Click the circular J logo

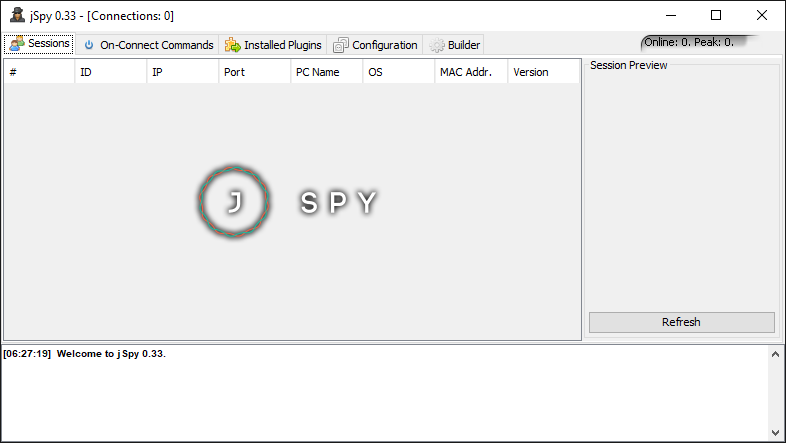tap(234, 202)
